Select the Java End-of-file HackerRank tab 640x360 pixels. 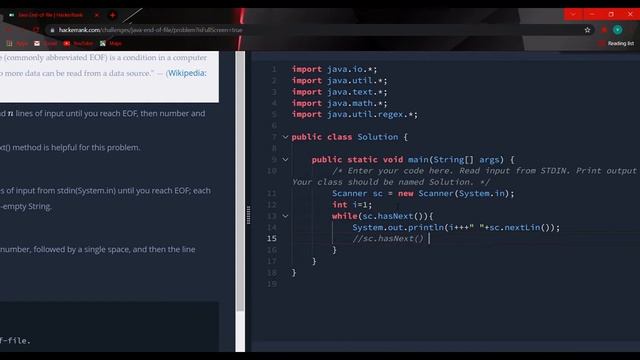pos(51,15)
